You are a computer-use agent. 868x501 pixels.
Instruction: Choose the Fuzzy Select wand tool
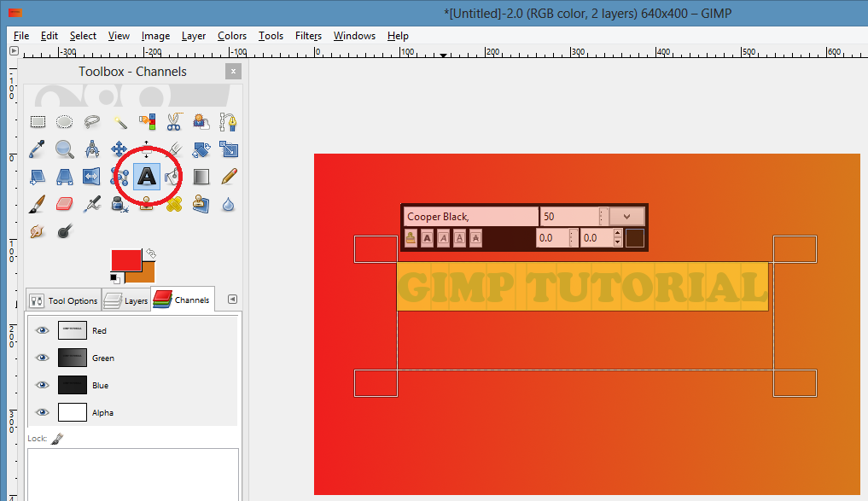pos(119,122)
